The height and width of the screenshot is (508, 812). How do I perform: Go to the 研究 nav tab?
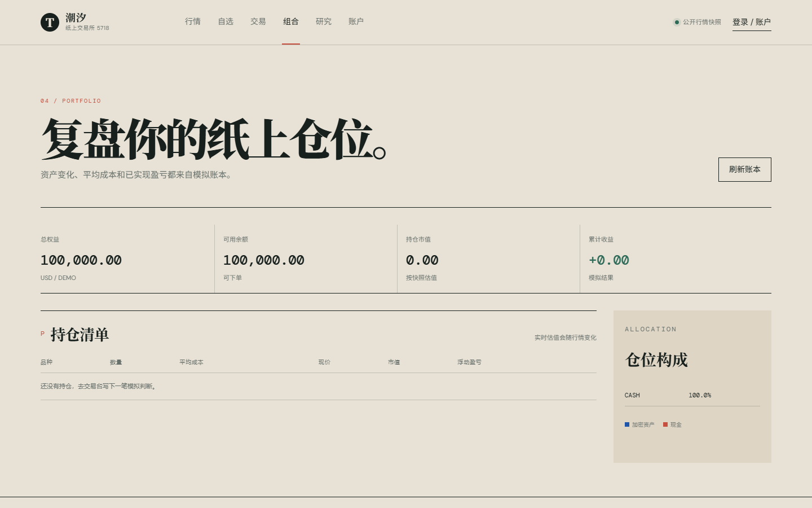pos(324,21)
